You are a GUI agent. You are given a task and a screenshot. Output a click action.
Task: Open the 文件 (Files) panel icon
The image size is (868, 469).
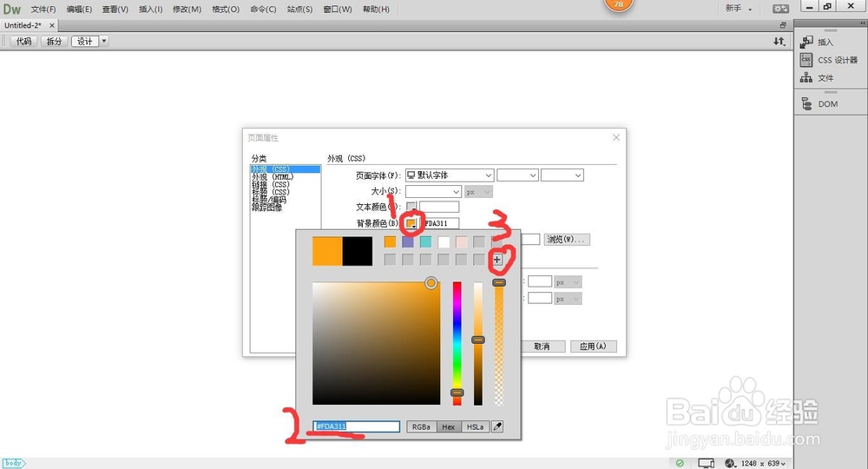coord(806,77)
